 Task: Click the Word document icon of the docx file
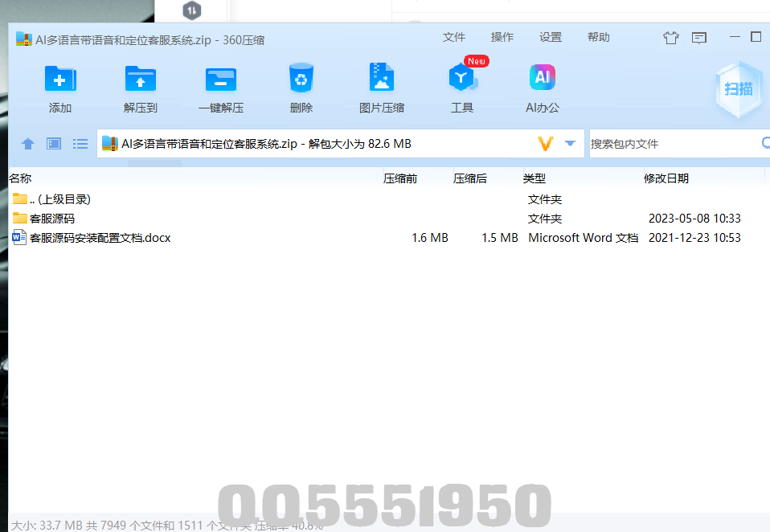point(19,238)
